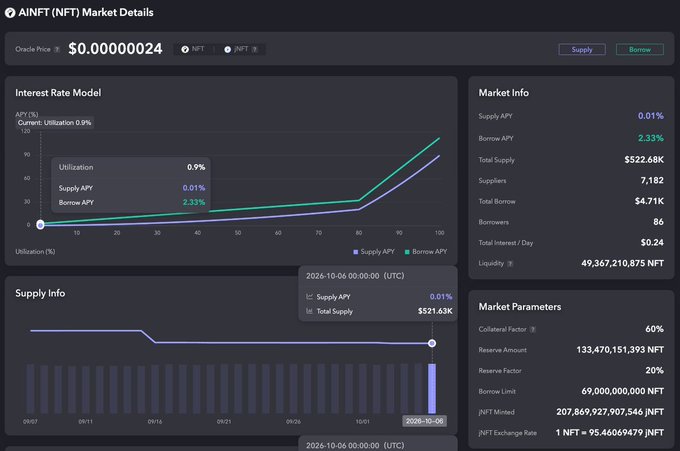Click the highlighted purple bar in Supply Info
Viewport: 680px width, 451px height.
click(x=432, y=389)
